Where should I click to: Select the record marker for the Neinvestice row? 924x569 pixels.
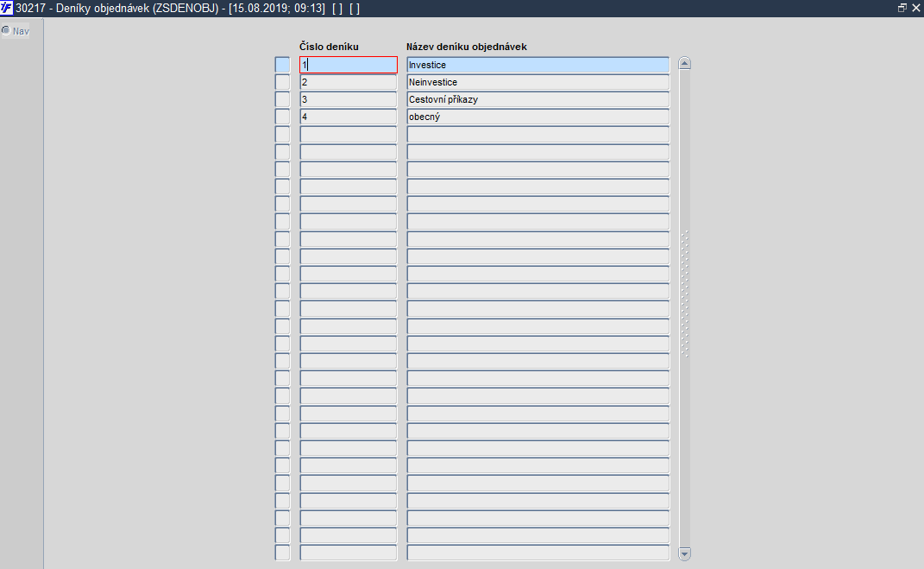(282, 82)
